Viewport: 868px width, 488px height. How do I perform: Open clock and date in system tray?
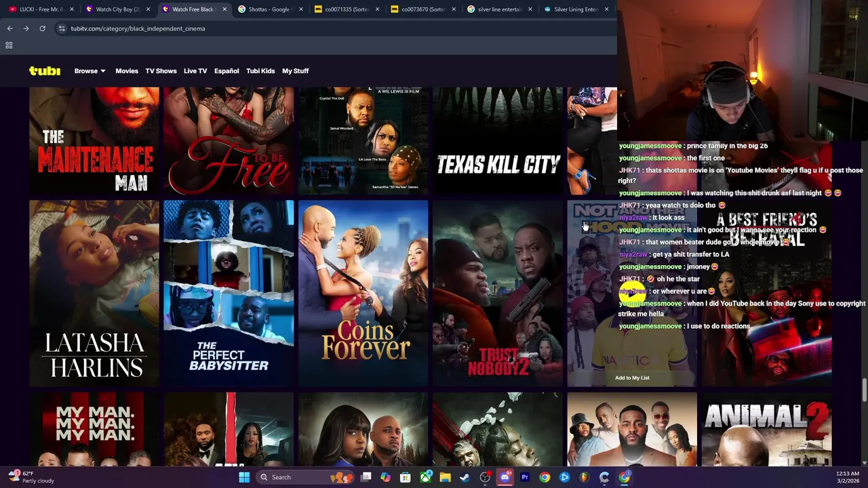(849, 477)
